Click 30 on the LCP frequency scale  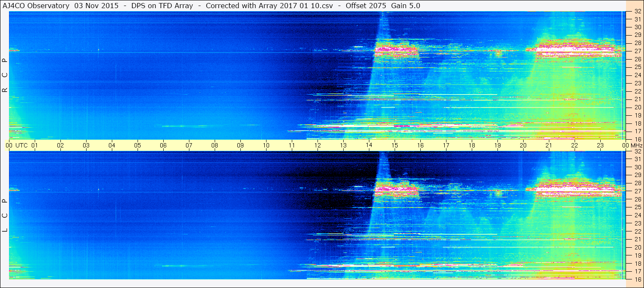(637, 167)
